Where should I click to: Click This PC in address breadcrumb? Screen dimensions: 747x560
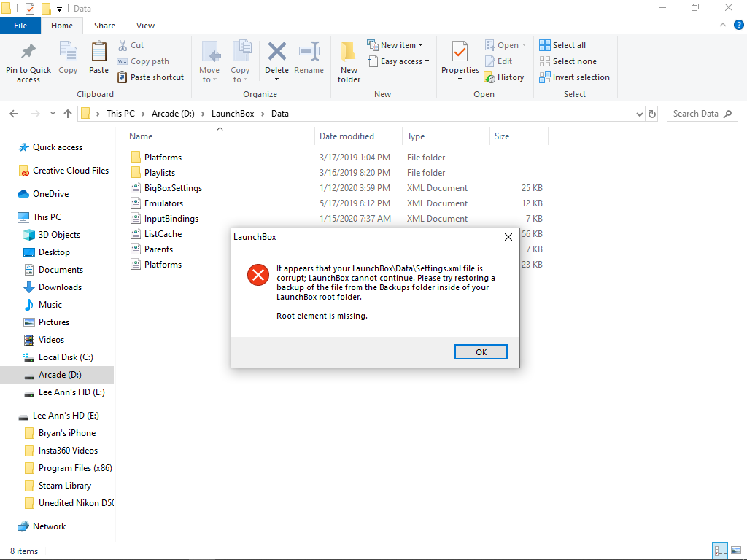120,114
